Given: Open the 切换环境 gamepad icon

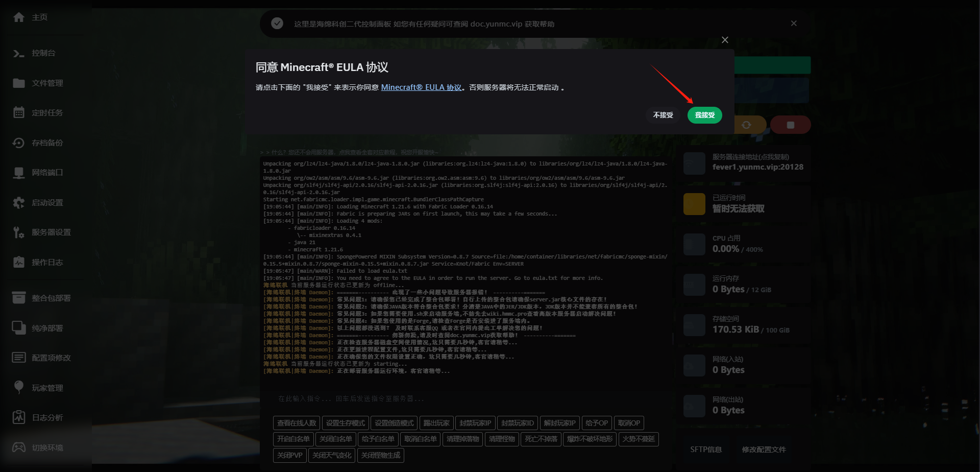Looking at the screenshot, I should (x=19, y=447).
